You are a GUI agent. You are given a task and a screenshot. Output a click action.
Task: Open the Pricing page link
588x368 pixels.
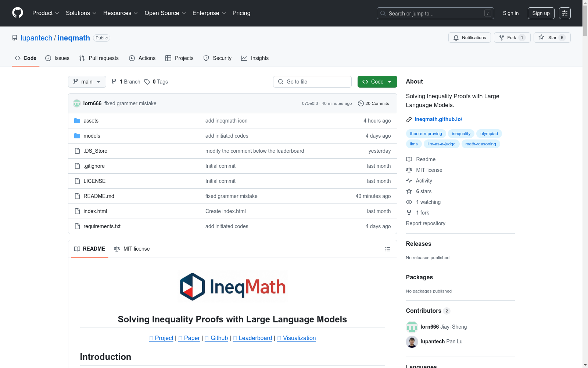[241, 13]
